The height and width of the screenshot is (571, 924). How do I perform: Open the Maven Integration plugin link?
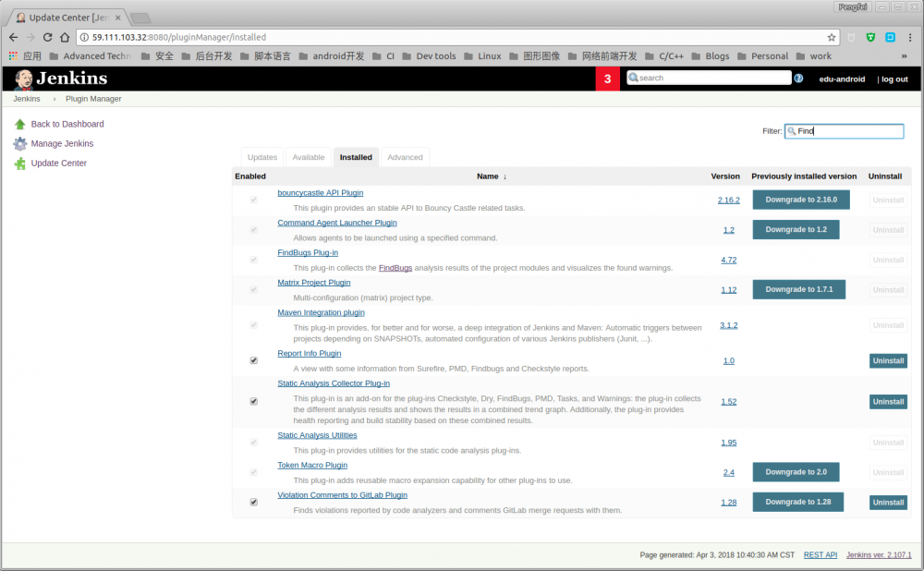tap(322, 313)
